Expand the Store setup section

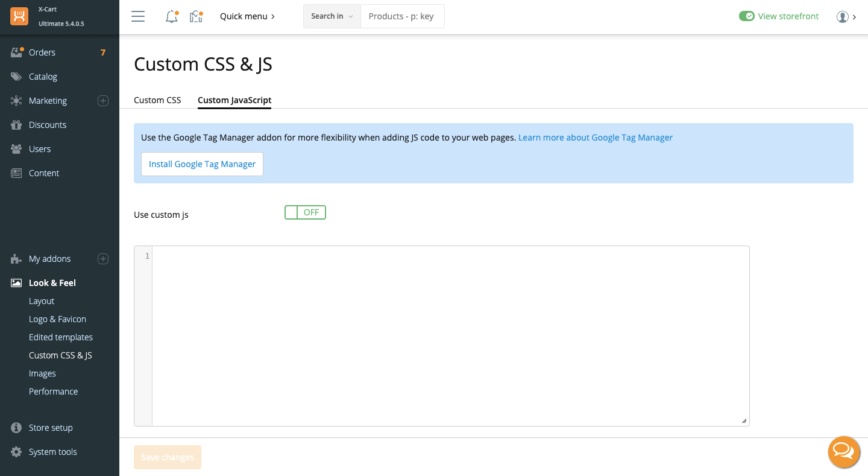click(x=51, y=428)
